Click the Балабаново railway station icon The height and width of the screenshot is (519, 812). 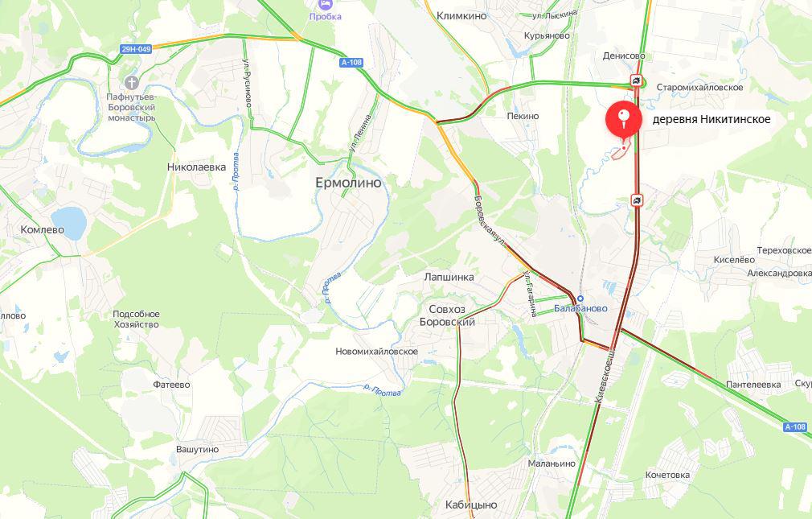coord(580,299)
